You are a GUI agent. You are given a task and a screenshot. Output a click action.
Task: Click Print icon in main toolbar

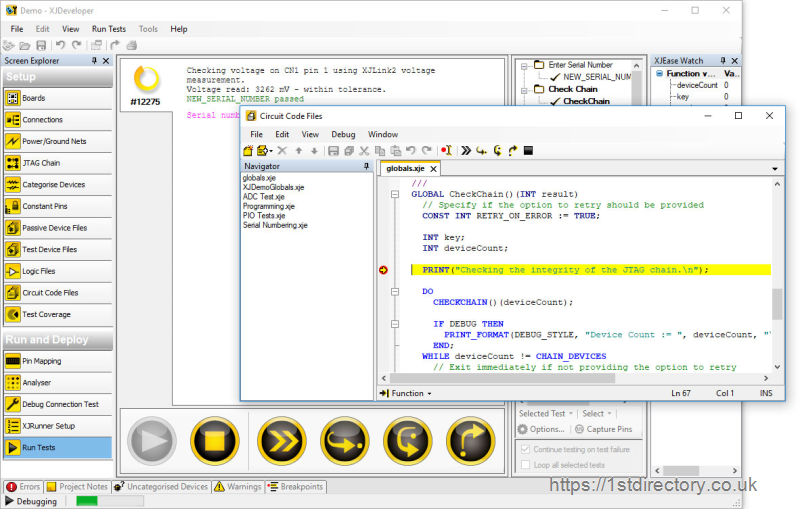click(x=132, y=45)
